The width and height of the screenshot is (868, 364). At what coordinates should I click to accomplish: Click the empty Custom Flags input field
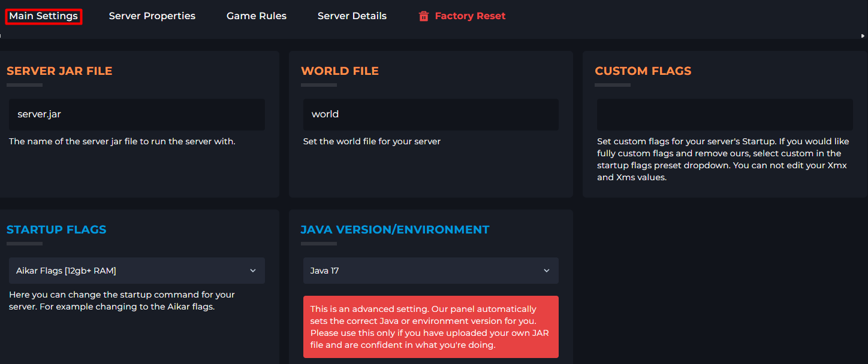pyautogui.click(x=725, y=114)
